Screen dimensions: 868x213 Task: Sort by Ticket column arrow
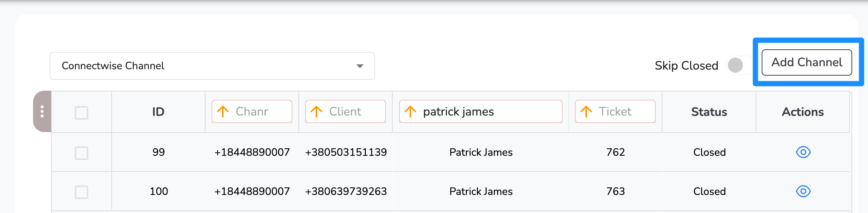pyautogui.click(x=586, y=111)
